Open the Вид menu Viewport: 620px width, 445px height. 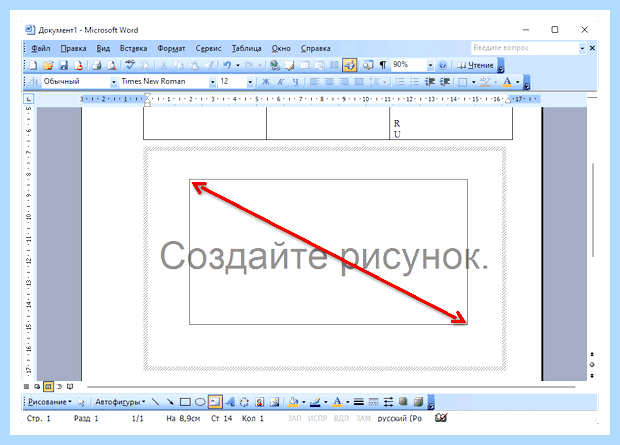tap(103, 48)
